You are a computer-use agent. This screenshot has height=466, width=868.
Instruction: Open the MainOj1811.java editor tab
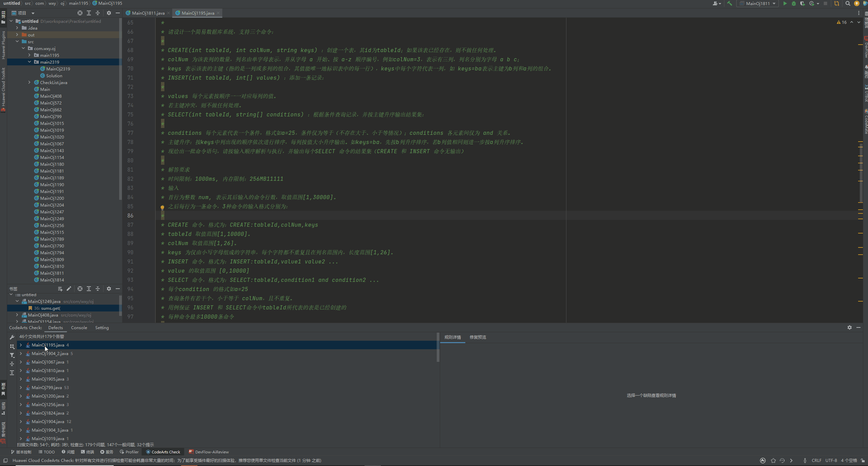click(x=148, y=13)
